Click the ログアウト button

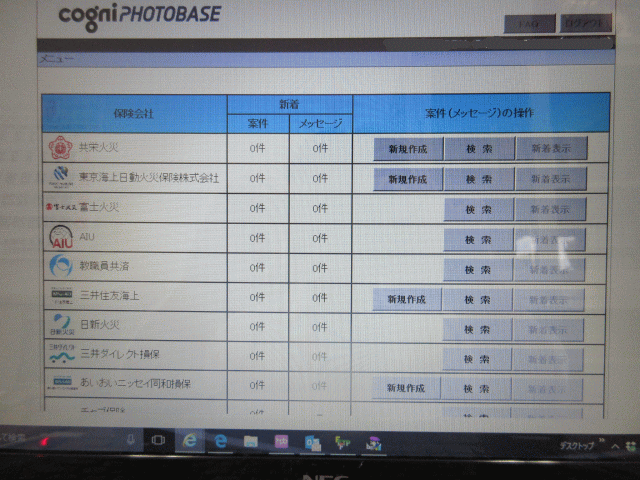585,23
